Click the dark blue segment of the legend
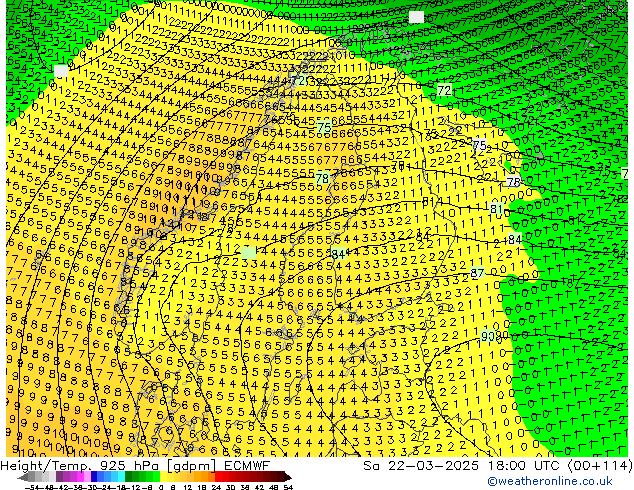This screenshot has height=490, width=634. [94, 477]
